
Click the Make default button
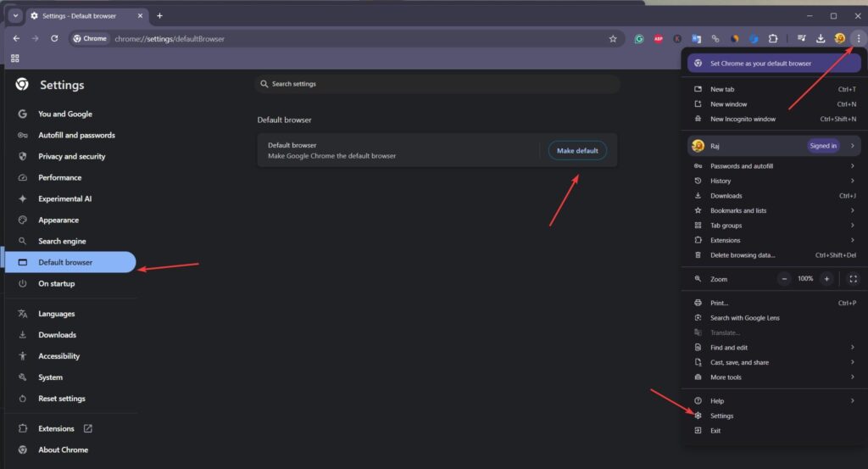[577, 151]
